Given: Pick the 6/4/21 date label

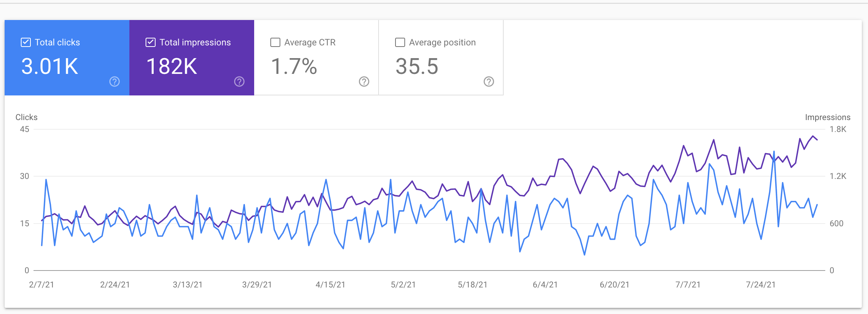Looking at the screenshot, I should (x=545, y=285).
